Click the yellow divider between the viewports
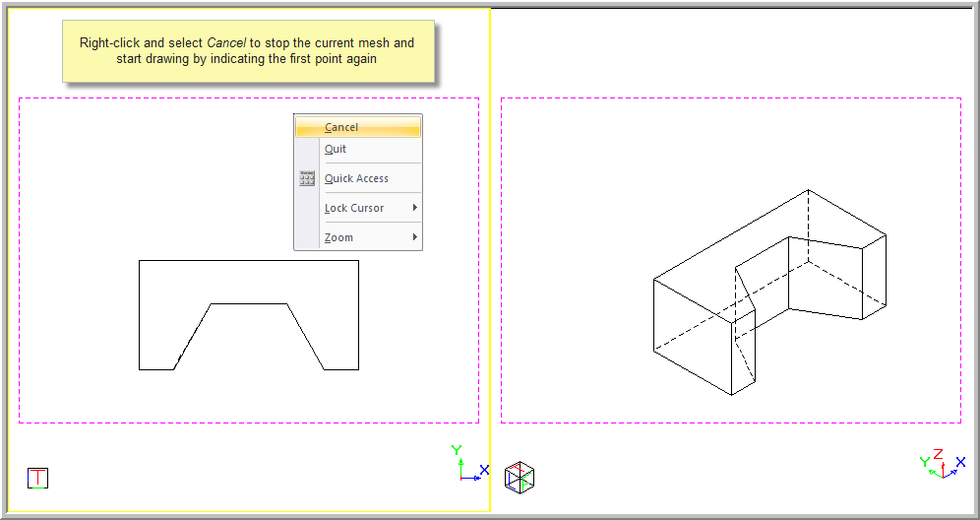This screenshot has width=980, height=520. pyautogui.click(x=490, y=295)
